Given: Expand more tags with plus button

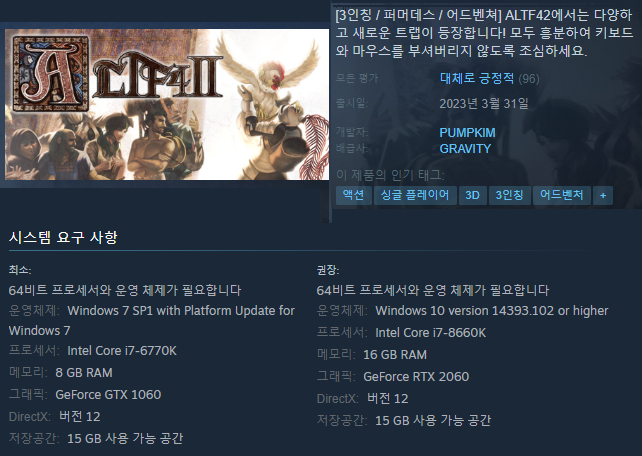Looking at the screenshot, I should [x=603, y=195].
